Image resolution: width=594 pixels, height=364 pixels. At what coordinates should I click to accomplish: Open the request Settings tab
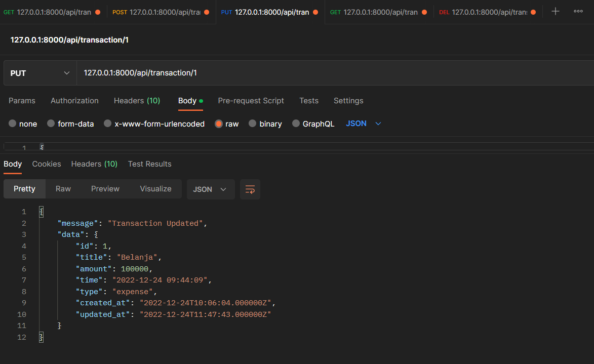[348, 101]
